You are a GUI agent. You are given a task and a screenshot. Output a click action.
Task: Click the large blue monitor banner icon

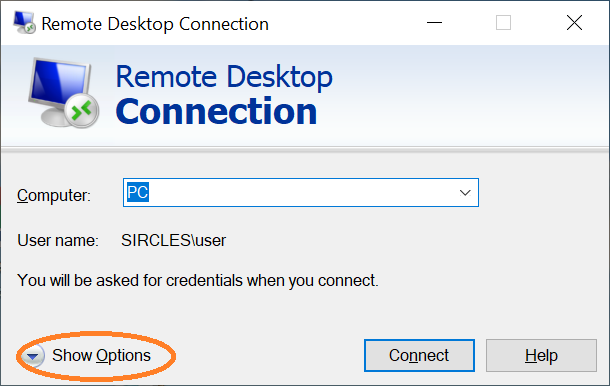pyautogui.click(x=63, y=93)
